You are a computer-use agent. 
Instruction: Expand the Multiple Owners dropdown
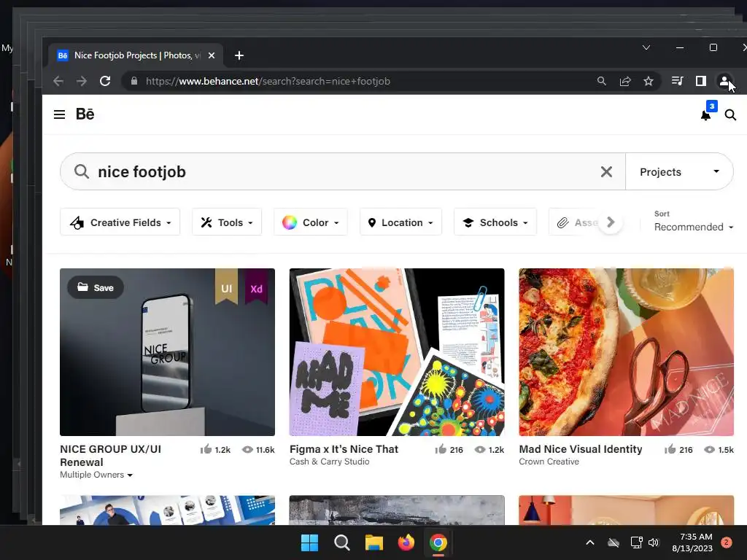(96, 475)
